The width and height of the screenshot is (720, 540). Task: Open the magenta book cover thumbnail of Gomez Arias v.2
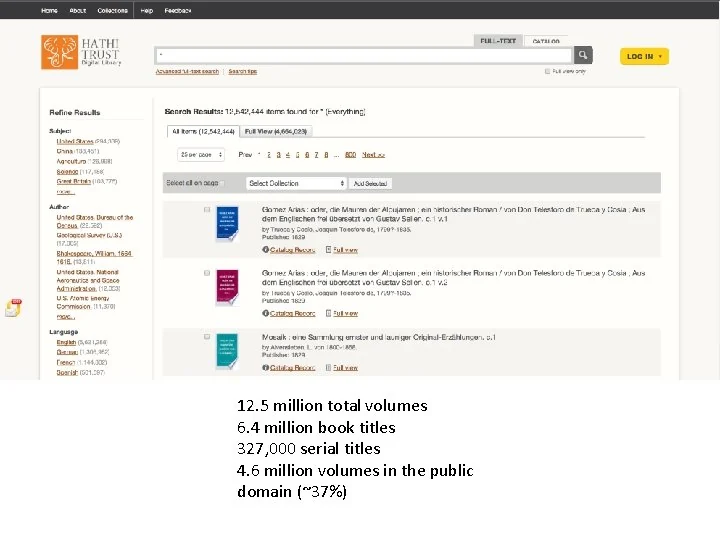(227, 287)
